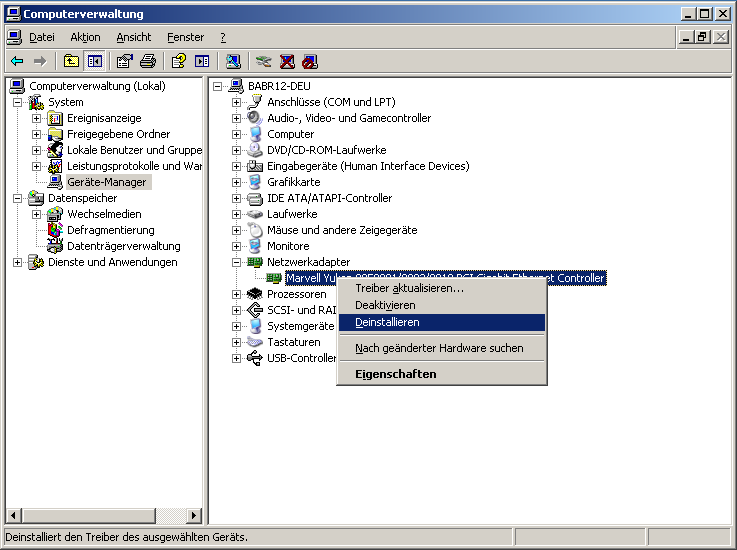
Task: Click the disable device toolbar icon
Action: (x=310, y=61)
